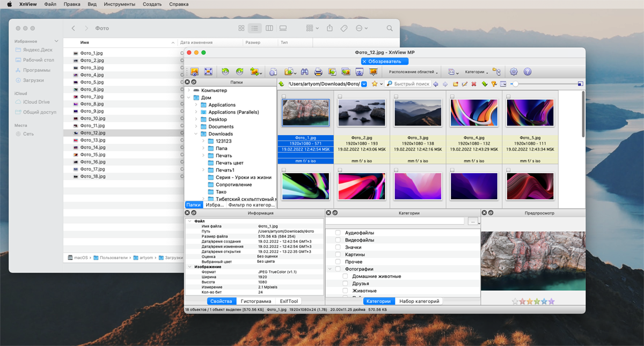Image resolution: width=644 pixels, height=346 pixels.
Task: Click the red X delete icon
Action: pyautogui.click(x=474, y=84)
